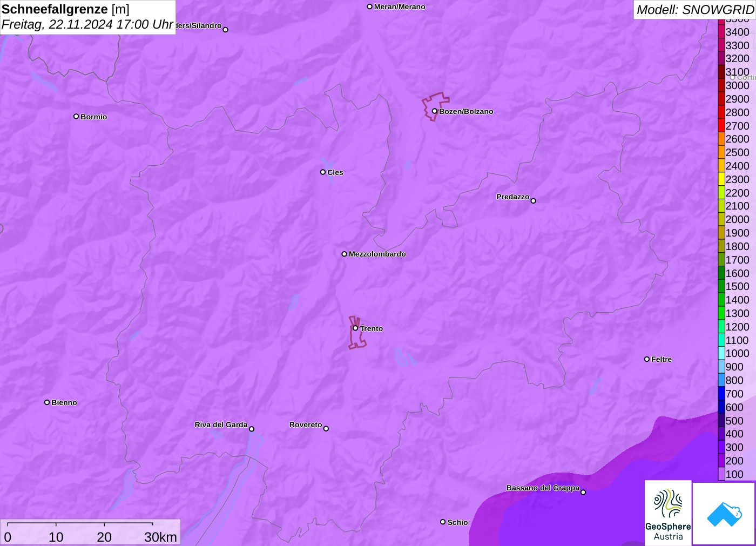Click the Mezzolombardo marker dot
The height and width of the screenshot is (546, 756).
click(x=344, y=254)
